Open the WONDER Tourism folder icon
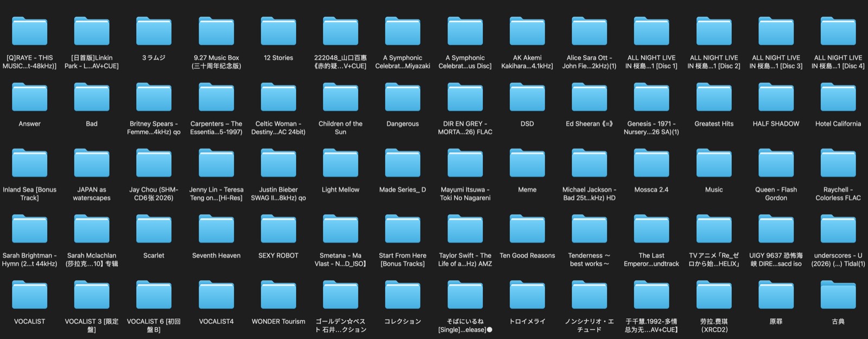 pyautogui.click(x=278, y=295)
